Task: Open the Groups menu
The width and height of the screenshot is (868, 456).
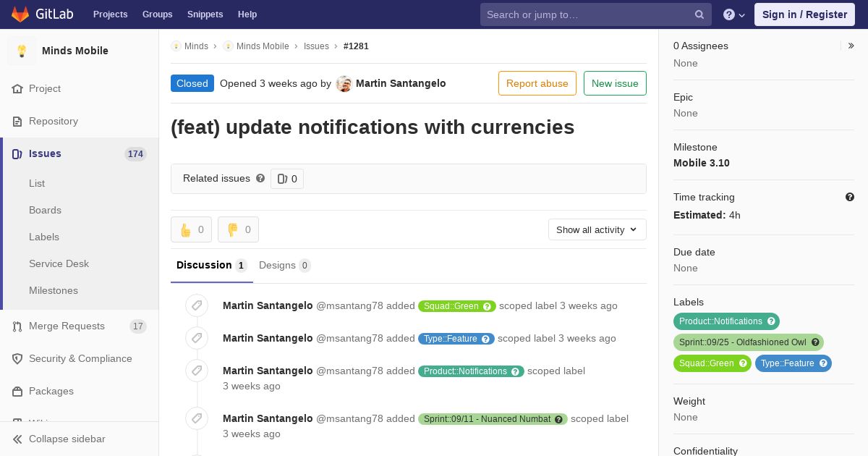Action: pyautogui.click(x=158, y=14)
